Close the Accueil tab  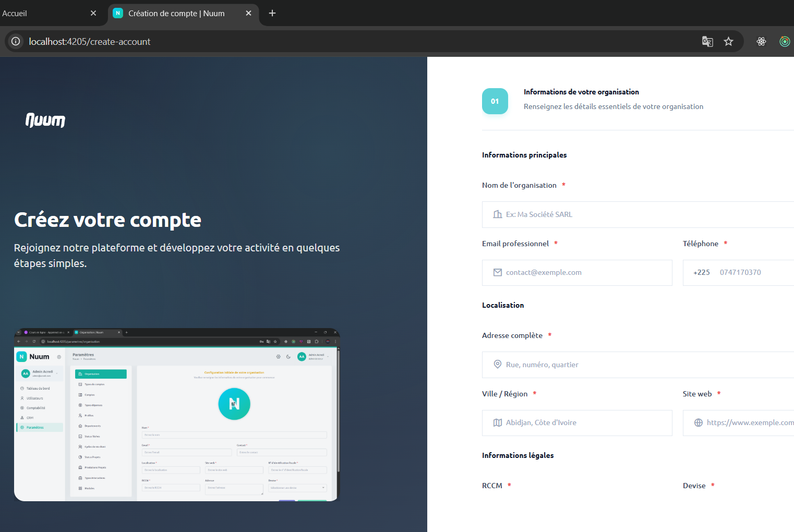click(x=93, y=14)
